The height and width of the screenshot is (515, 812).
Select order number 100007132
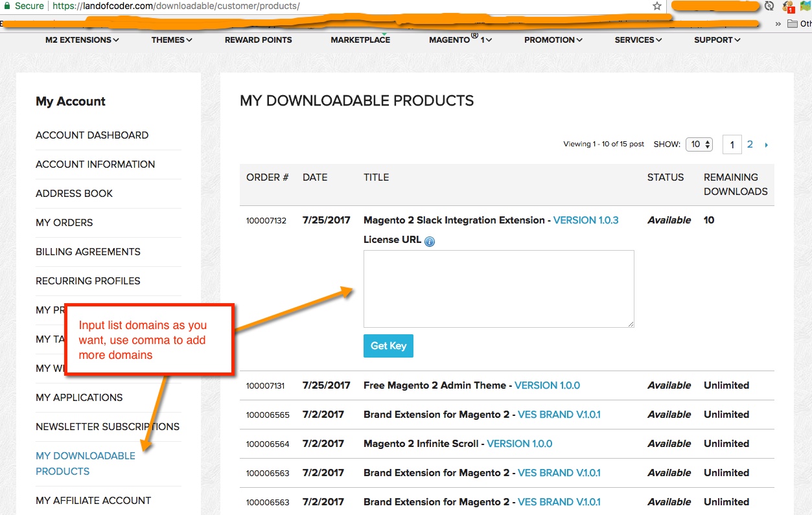pyautogui.click(x=266, y=221)
